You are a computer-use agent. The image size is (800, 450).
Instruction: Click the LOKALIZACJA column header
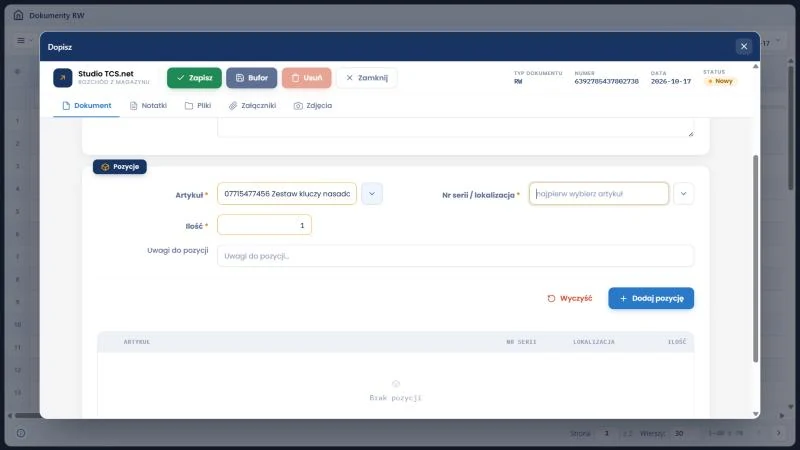pos(594,342)
